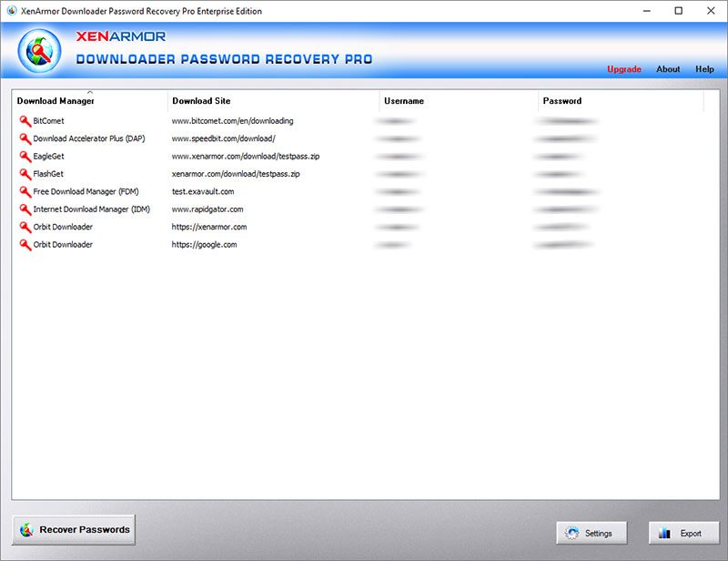Click https://xenarmor.com site cell
This screenshot has height=561, width=728.
click(x=209, y=227)
